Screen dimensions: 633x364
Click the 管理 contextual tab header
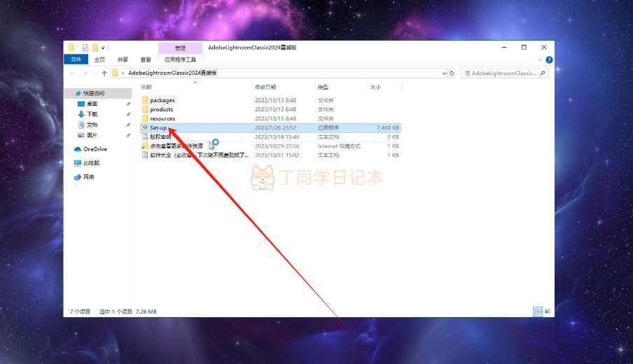(180, 48)
